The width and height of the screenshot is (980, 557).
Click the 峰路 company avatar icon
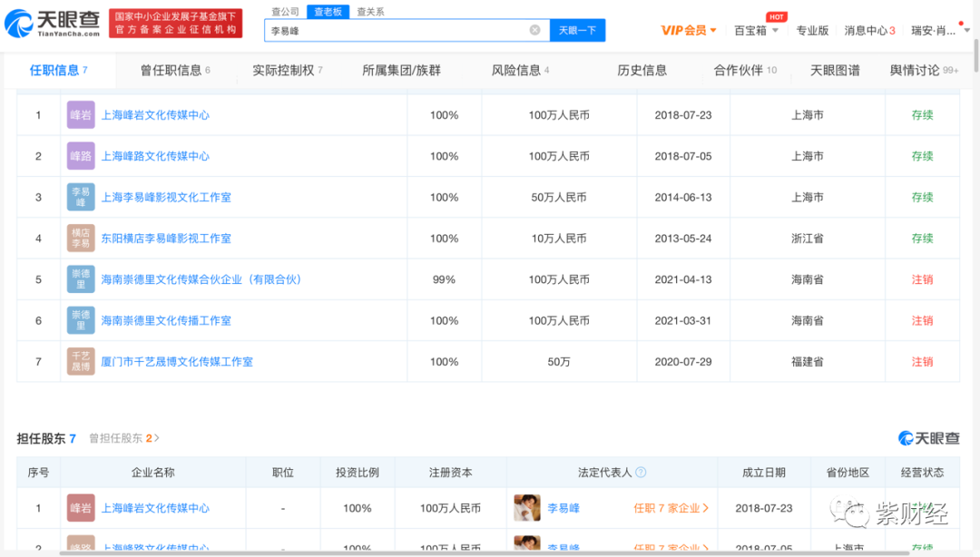tap(80, 155)
